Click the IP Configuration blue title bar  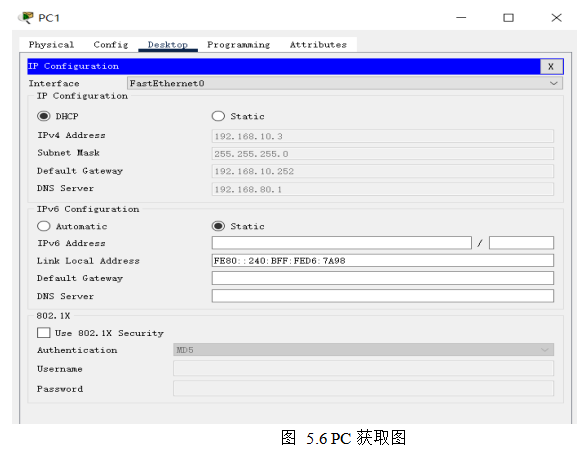284,67
